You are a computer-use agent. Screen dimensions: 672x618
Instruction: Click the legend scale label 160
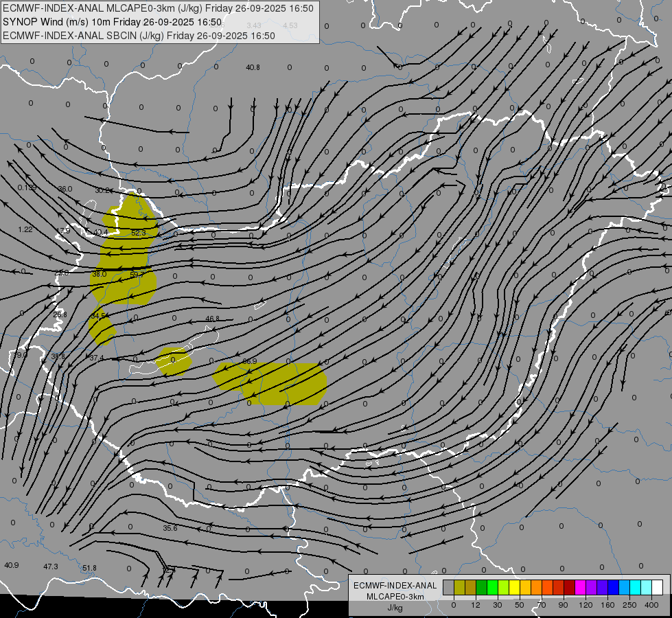point(607,605)
